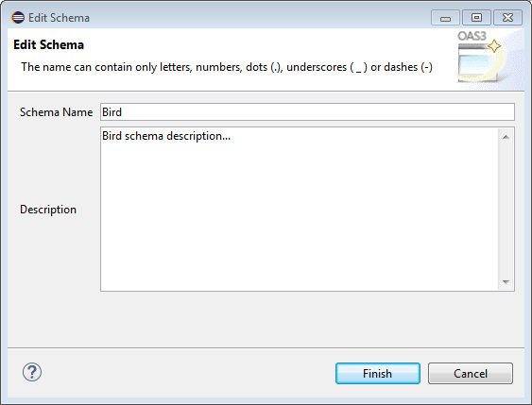This screenshot has height=405, width=532.
Task: Click the Schema Name label
Action: [57, 112]
